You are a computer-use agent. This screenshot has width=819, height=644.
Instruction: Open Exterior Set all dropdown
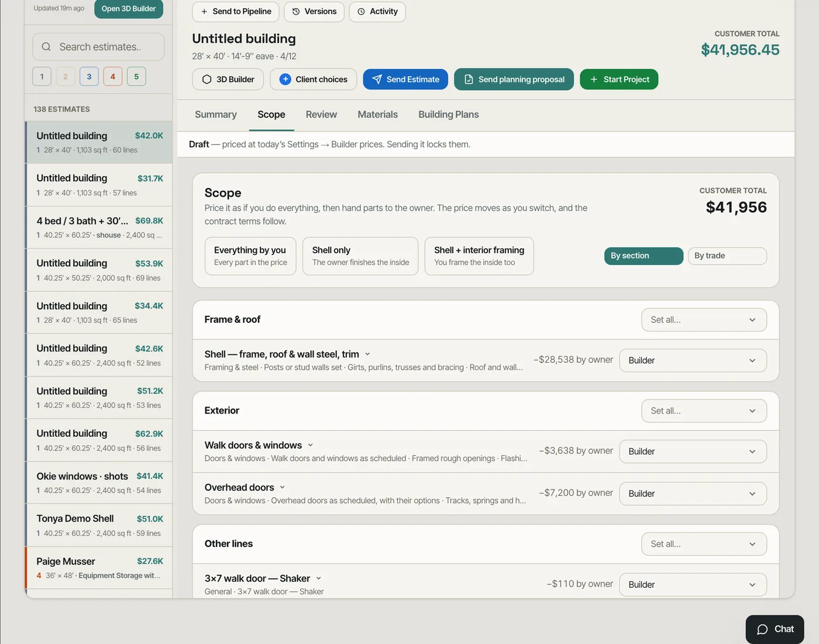coord(704,411)
